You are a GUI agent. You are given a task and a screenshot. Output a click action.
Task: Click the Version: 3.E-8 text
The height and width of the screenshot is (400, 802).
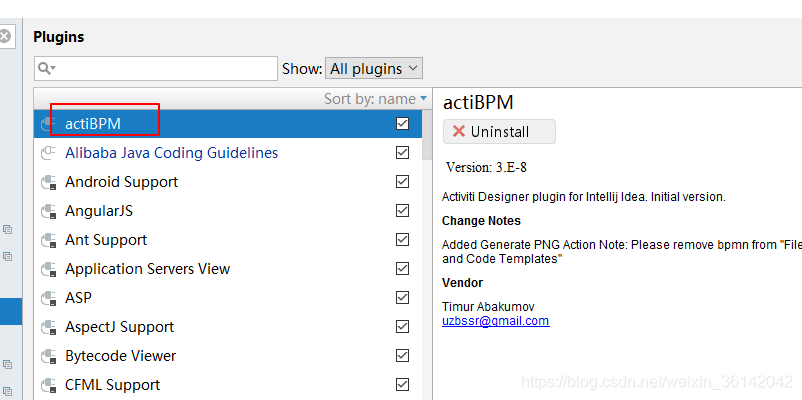click(x=486, y=167)
